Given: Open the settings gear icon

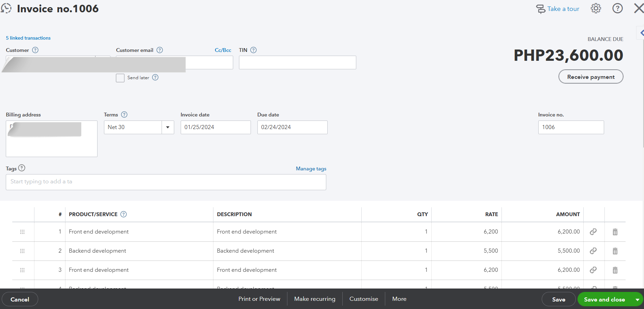Looking at the screenshot, I should click(x=596, y=9).
